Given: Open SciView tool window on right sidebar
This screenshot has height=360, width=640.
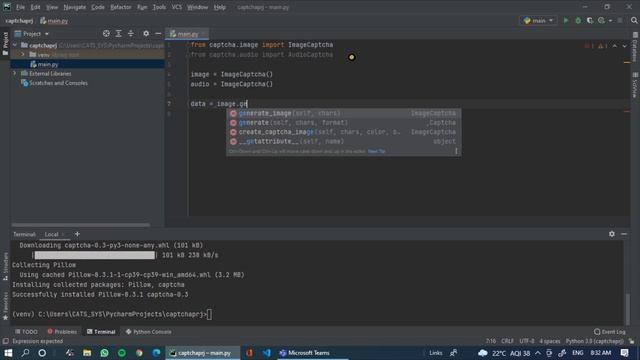Looking at the screenshot, I should [x=635, y=85].
